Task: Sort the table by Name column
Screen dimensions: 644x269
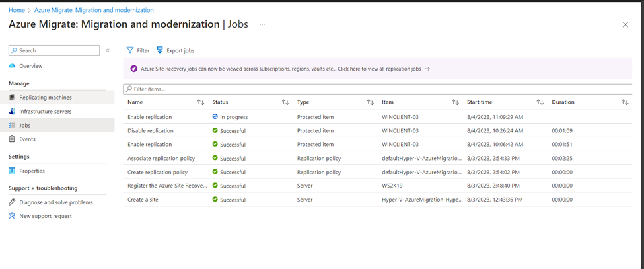Action: click(x=201, y=102)
